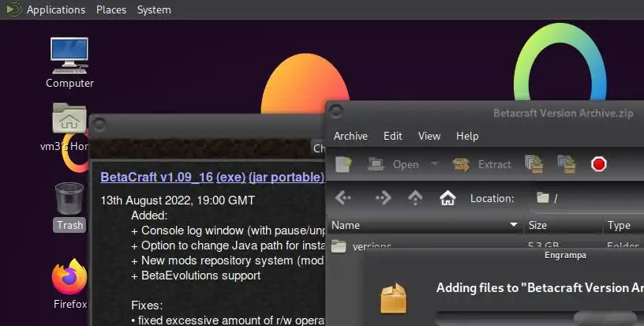This screenshot has height=326, width=644.
Task: Click the Extract toolbar button
Action: tap(481, 164)
